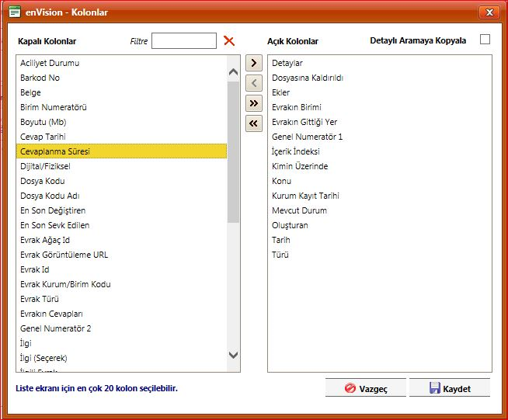Pick Evrak Türü in closed columns
This screenshot has height=420, width=508.
tap(121, 299)
